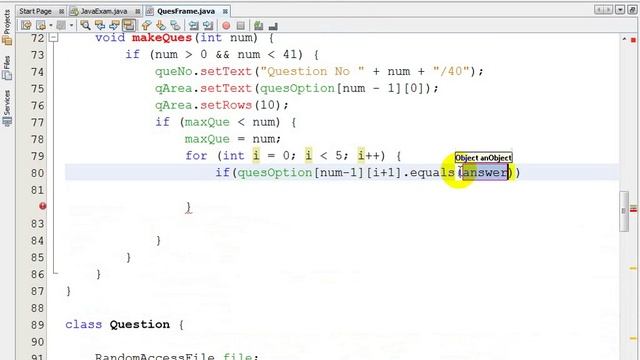
Task: Jump to the last edit location
Action: (27, 26)
